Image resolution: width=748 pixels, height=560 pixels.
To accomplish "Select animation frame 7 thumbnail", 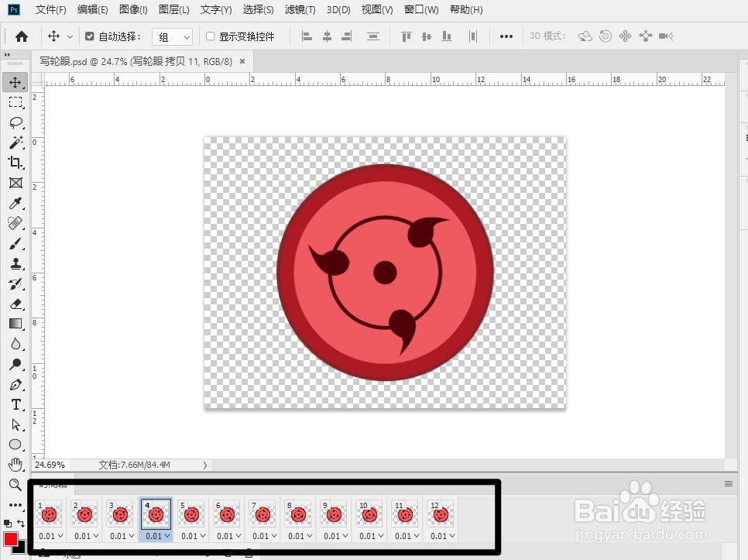I will (262, 514).
